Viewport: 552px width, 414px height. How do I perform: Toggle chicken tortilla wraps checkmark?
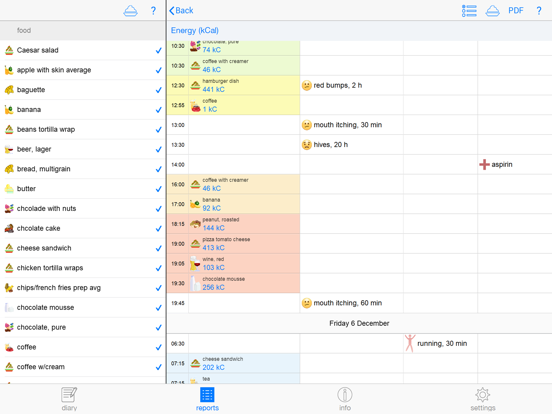point(158,268)
